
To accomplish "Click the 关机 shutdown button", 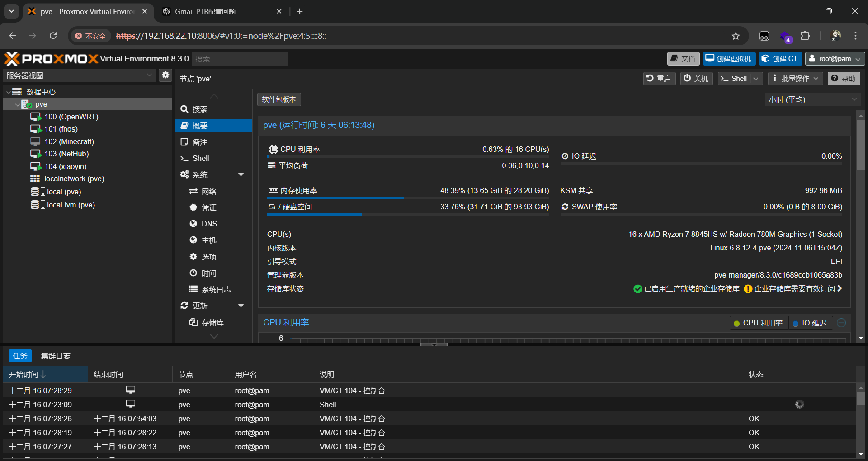I will pos(696,78).
